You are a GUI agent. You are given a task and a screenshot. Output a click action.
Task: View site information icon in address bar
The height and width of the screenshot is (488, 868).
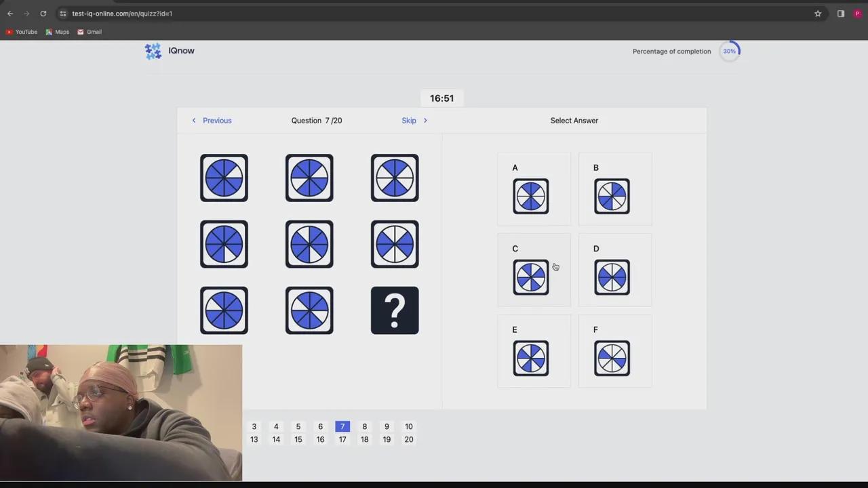(x=63, y=14)
